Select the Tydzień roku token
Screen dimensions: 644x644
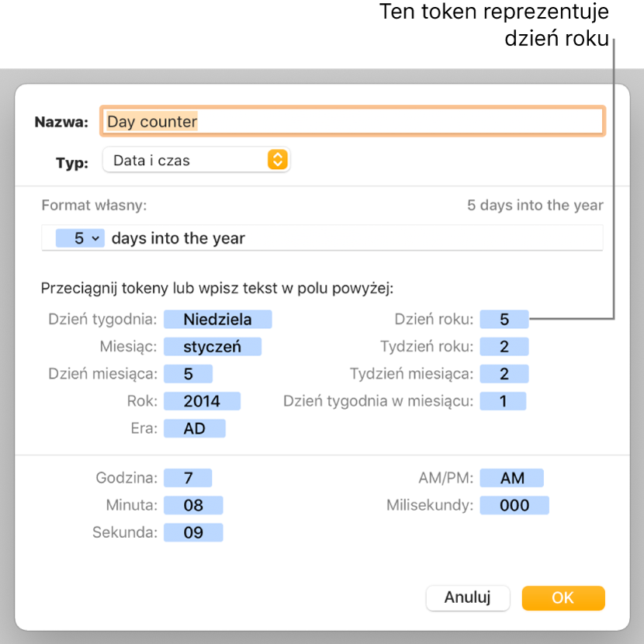[x=504, y=347]
